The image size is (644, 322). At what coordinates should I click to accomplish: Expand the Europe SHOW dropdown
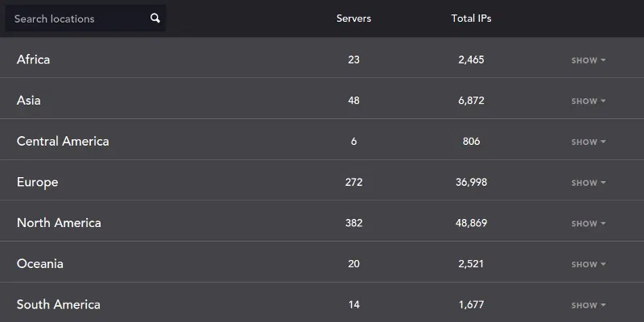588,183
